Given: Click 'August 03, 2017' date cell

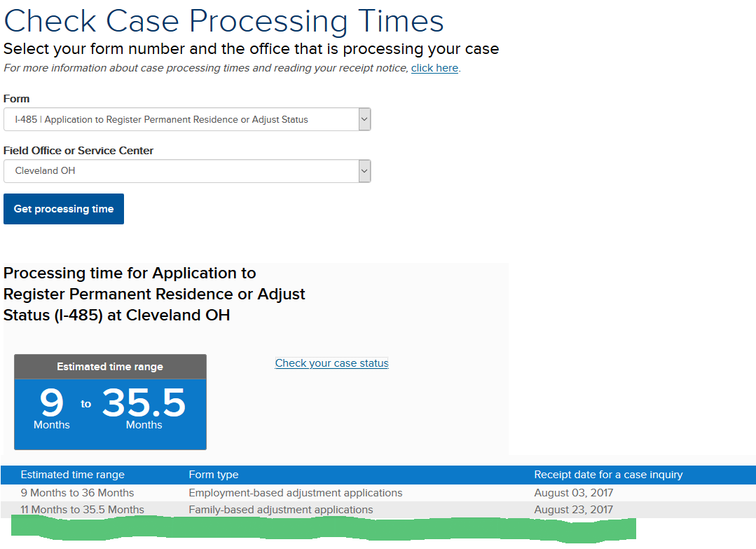Looking at the screenshot, I should [574, 492].
